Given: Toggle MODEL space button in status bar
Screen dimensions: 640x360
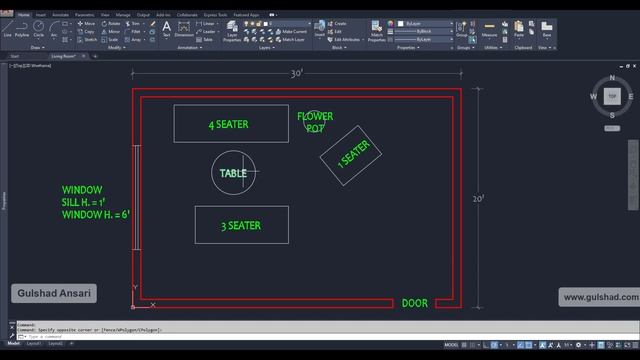Looking at the screenshot, I should coord(451,345).
